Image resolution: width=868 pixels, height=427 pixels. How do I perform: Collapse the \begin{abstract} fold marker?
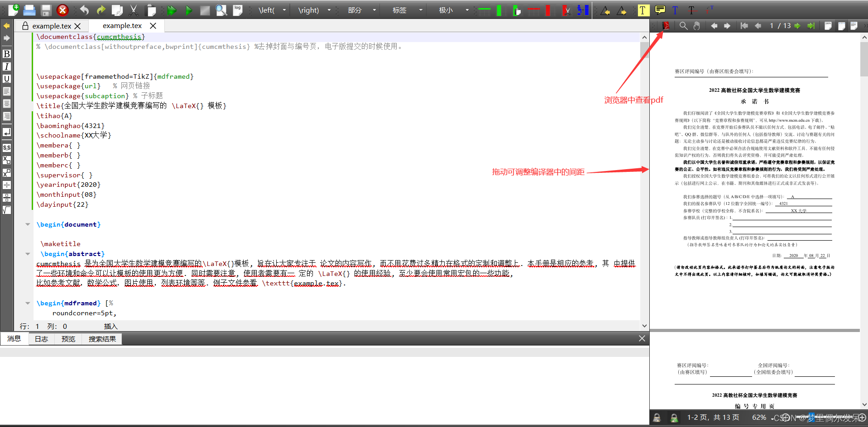(x=28, y=254)
